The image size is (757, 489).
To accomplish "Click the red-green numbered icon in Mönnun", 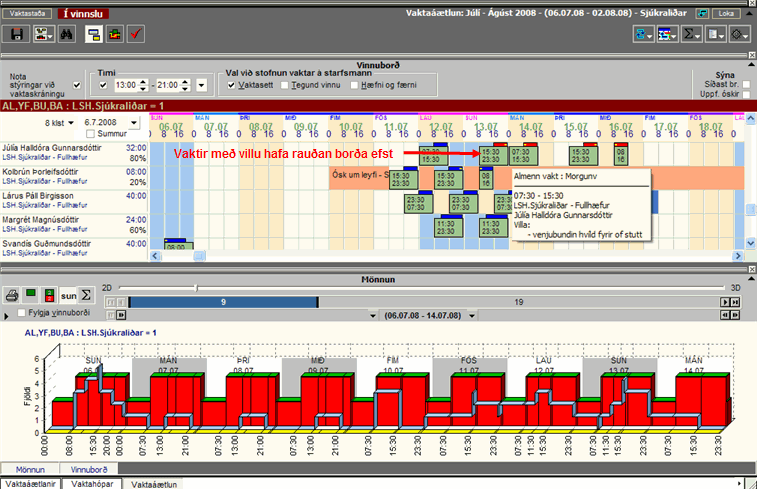I will (x=49, y=295).
